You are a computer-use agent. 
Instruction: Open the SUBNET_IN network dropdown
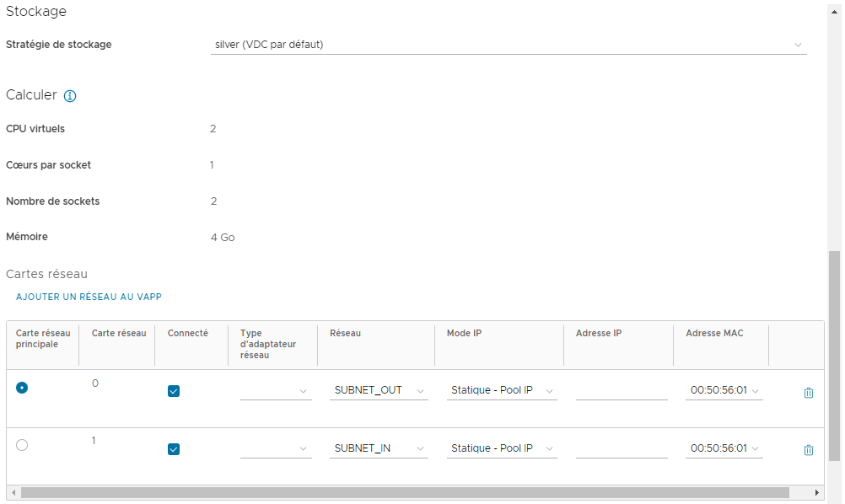click(x=379, y=448)
